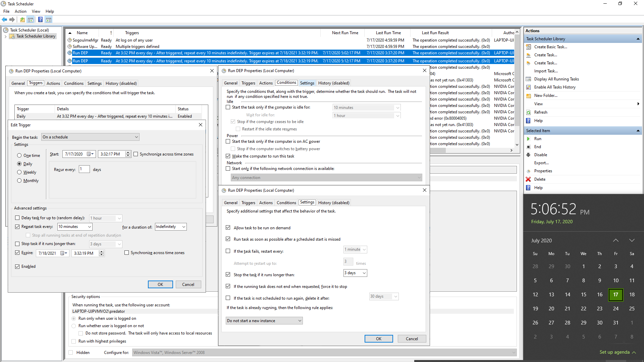This screenshot has height=362, width=644.
Task: Toggle the Show/Hide Console Tree toolbar icon
Action: [x=31, y=20]
